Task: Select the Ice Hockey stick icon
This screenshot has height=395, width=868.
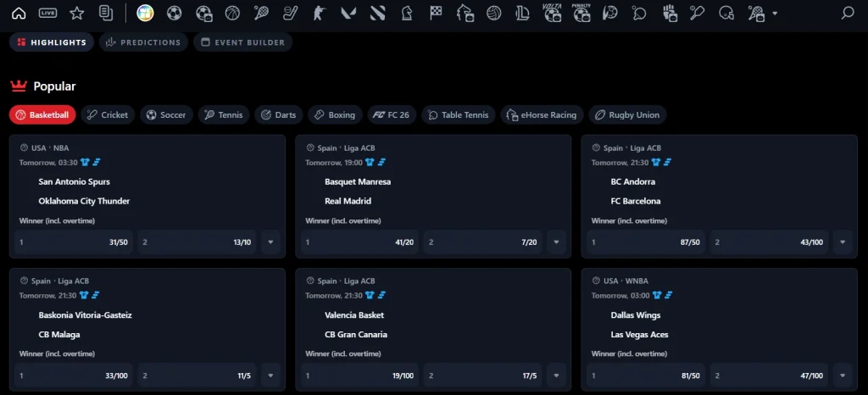Action: [290, 14]
